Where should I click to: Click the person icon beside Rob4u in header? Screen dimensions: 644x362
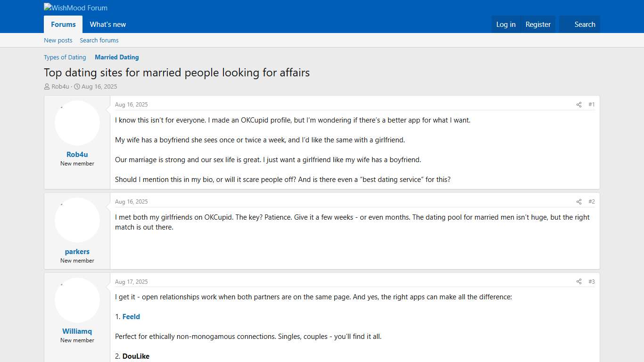[46, 86]
